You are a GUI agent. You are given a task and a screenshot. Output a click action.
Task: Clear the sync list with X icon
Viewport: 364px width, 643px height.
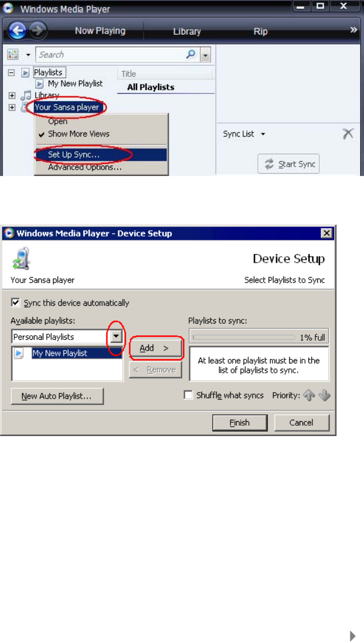click(x=348, y=134)
